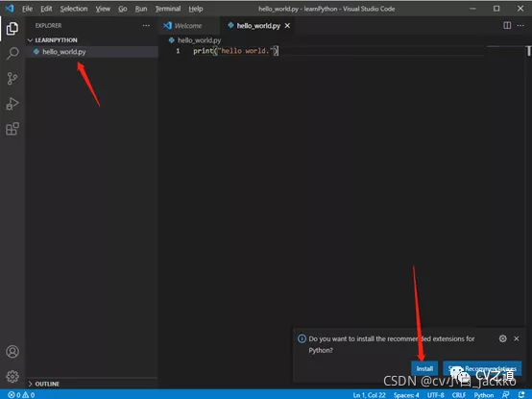The width and height of the screenshot is (532, 399).
Task: Show errors and warnings in status bar
Action: point(21,395)
